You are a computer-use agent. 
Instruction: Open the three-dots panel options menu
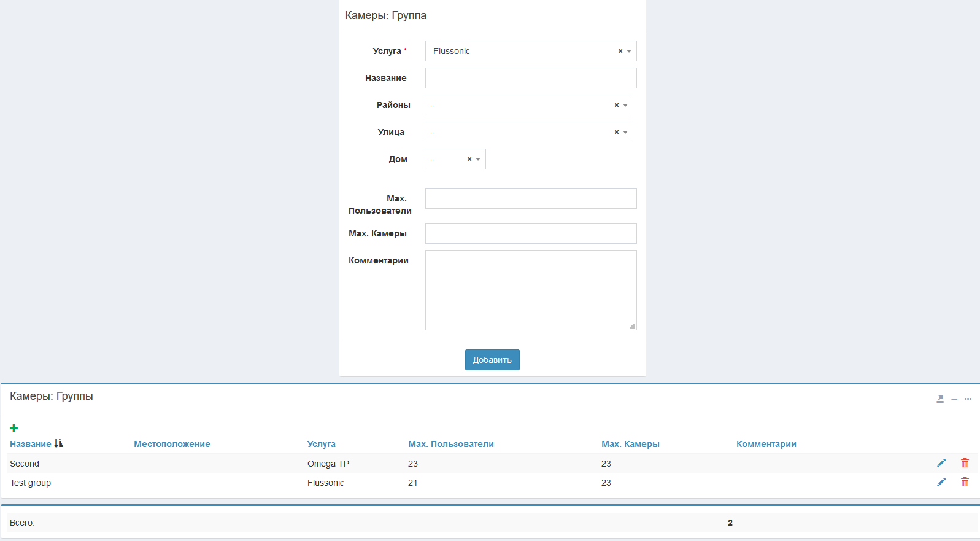pos(968,399)
